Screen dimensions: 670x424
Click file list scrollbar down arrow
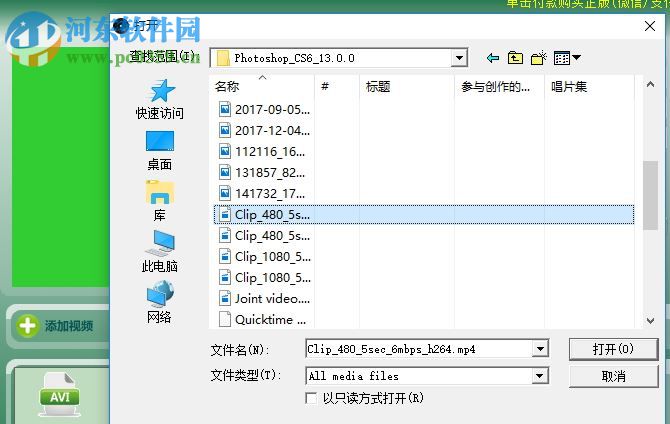[x=650, y=321]
